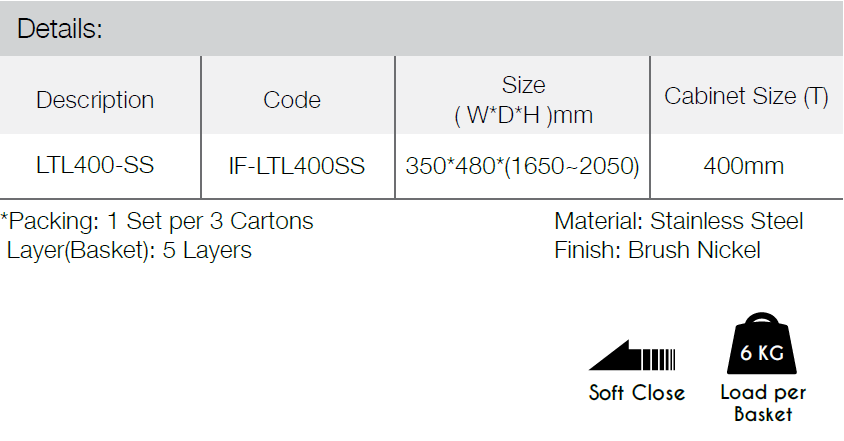Click the 6 KG weight icon
The width and height of the screenshot is (844, 441).
coord(762,343)
